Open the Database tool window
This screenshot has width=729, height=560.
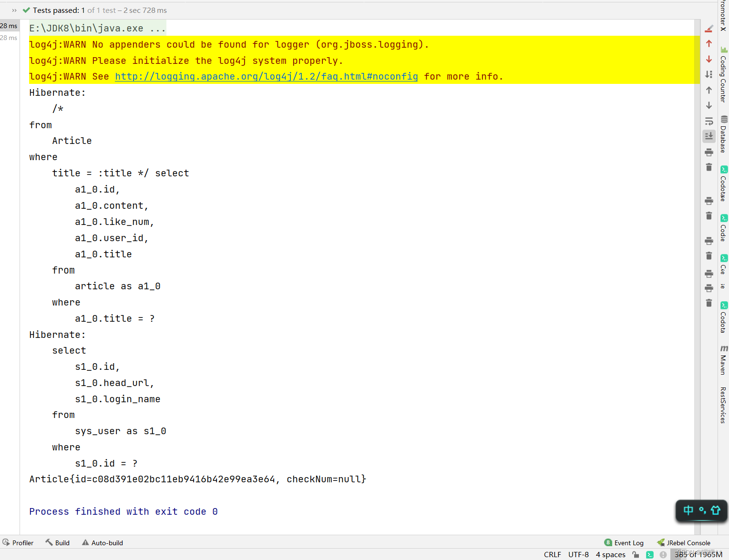723,134
